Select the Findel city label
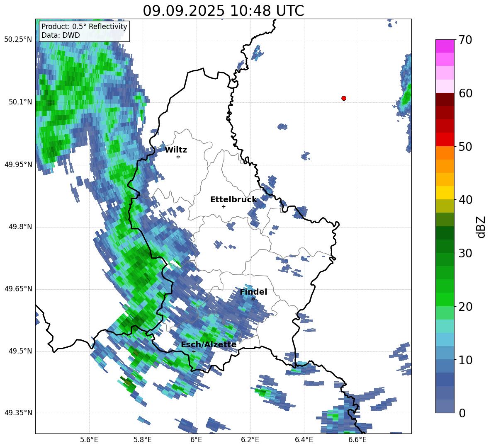The image size is (491, 448). pyautogui.click(x=253, y=292)
